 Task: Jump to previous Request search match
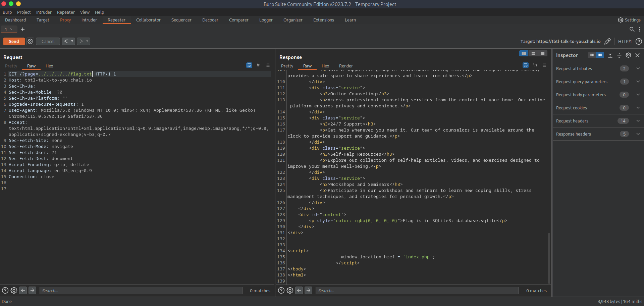23,291
